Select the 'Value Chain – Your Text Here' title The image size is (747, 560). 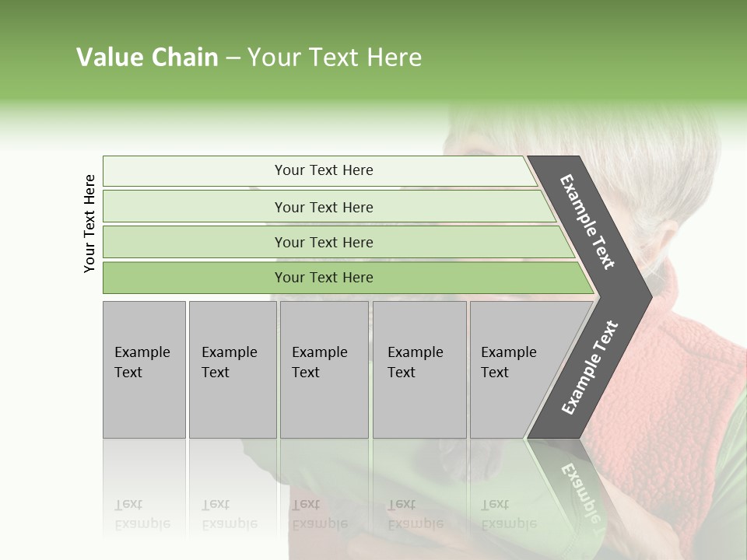[249, 57]
